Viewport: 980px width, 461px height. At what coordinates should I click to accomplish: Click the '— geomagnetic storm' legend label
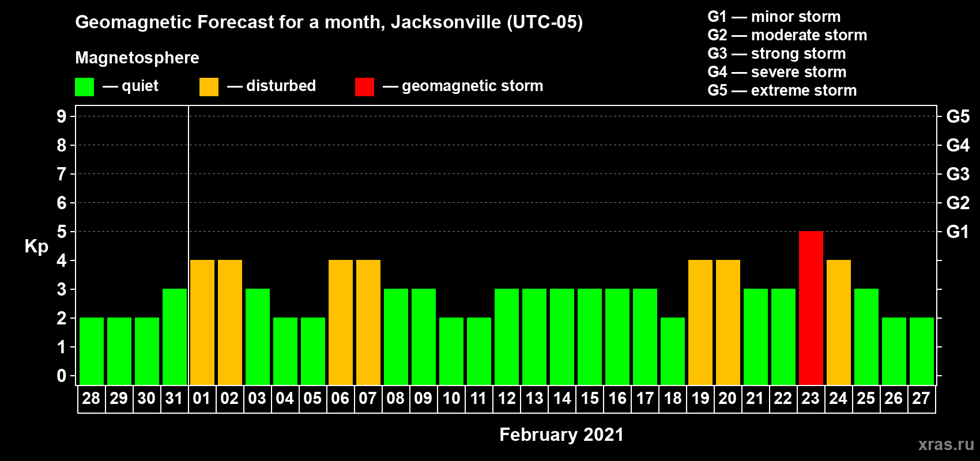coord(463,86)
